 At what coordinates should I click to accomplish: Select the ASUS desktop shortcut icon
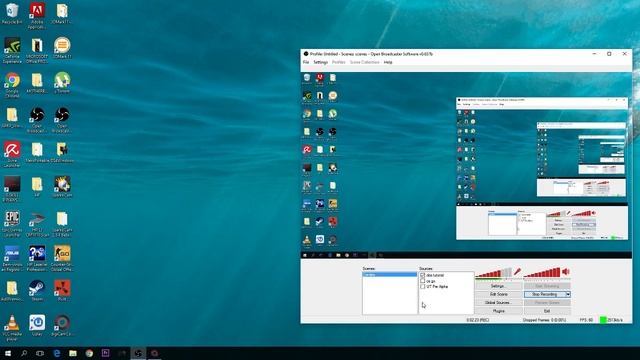coord(12,258)
